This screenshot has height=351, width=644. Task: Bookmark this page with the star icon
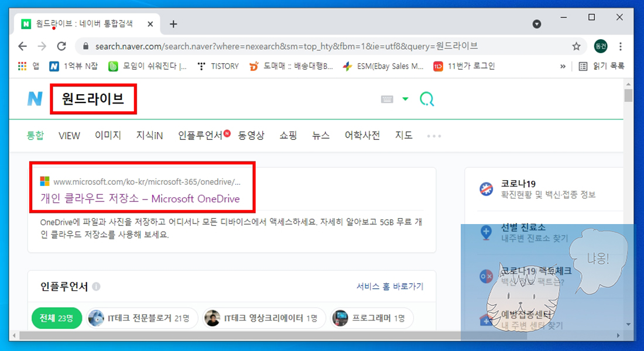point(576,46)
